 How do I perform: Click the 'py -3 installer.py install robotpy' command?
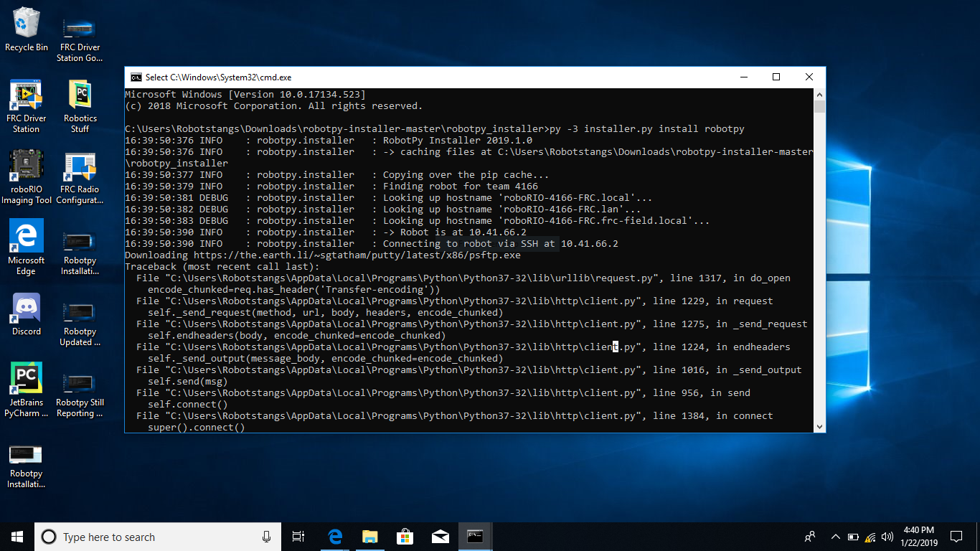[x=647, y=129]
